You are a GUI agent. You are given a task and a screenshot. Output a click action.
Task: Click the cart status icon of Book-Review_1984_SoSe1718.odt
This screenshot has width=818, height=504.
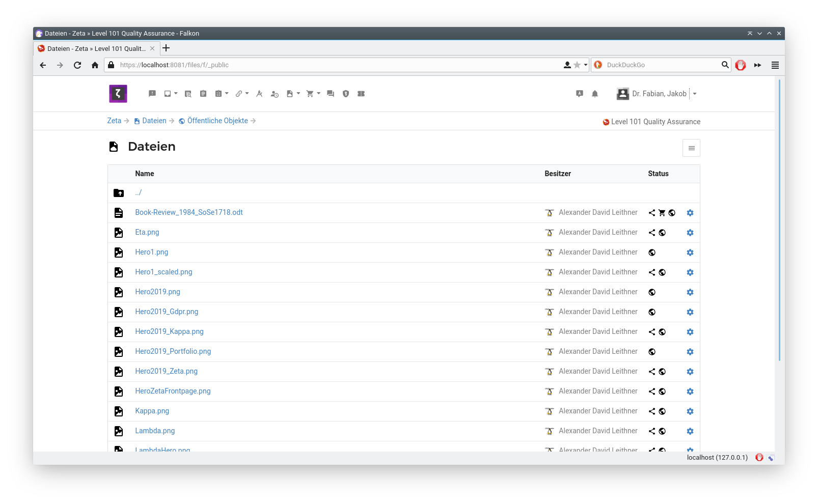point(662,213)
